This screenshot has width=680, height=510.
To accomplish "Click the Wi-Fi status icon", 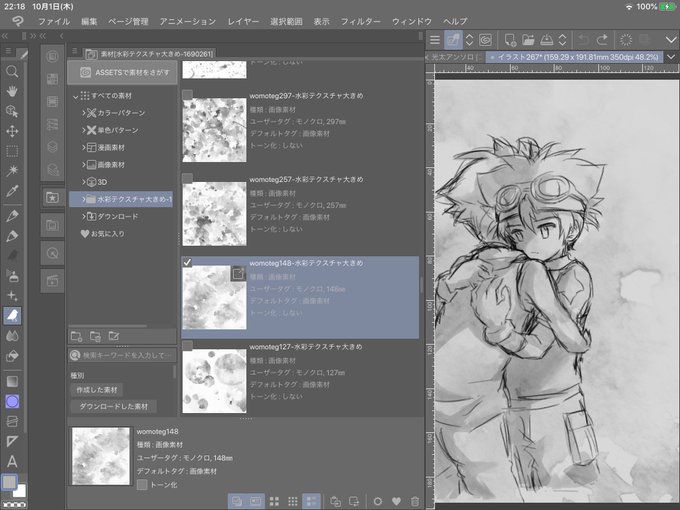I will pyautogui.click(x=629, y=7).
